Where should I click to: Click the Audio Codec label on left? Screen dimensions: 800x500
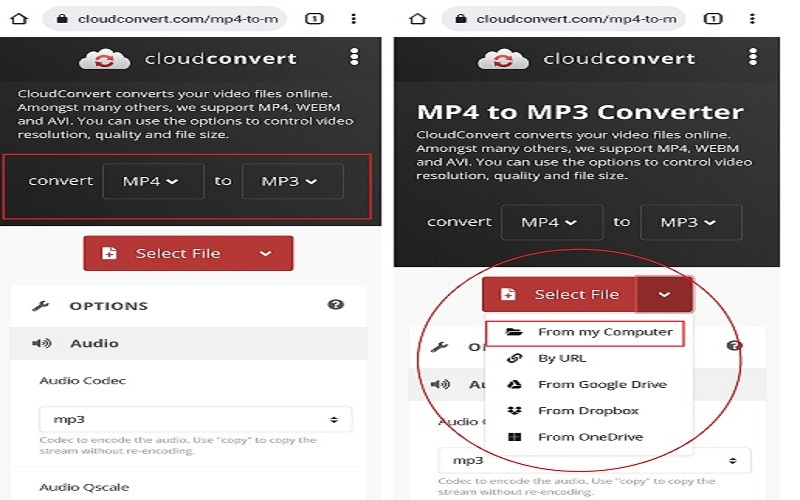coord(82,381)
